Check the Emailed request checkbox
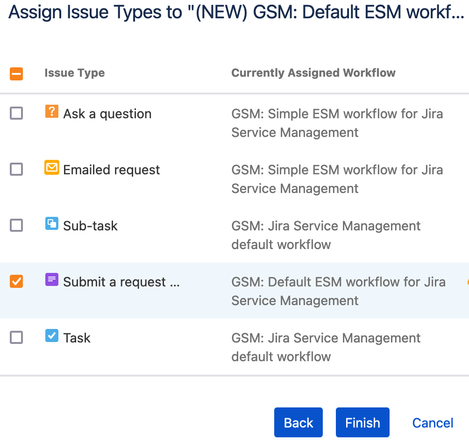The image size is (469, 443). point(16,169)
